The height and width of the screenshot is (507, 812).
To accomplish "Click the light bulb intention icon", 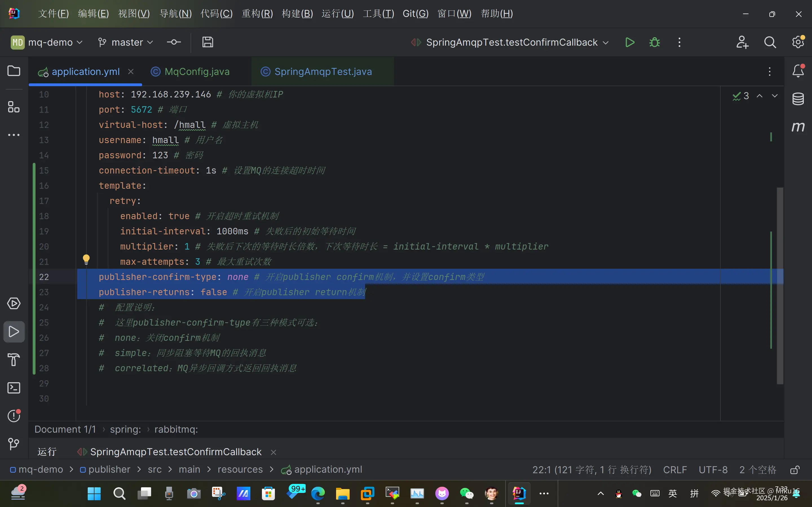I will (x=86, y=259).
